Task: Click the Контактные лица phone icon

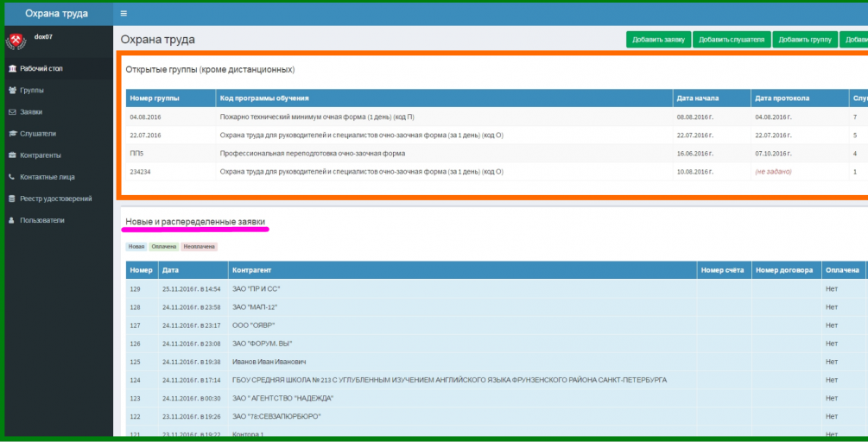Action: tap(12, 177)
